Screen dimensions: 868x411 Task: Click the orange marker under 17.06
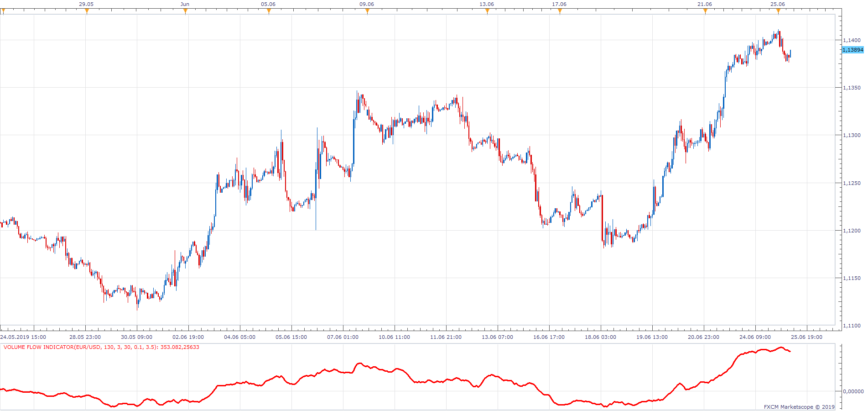point(560,11)
